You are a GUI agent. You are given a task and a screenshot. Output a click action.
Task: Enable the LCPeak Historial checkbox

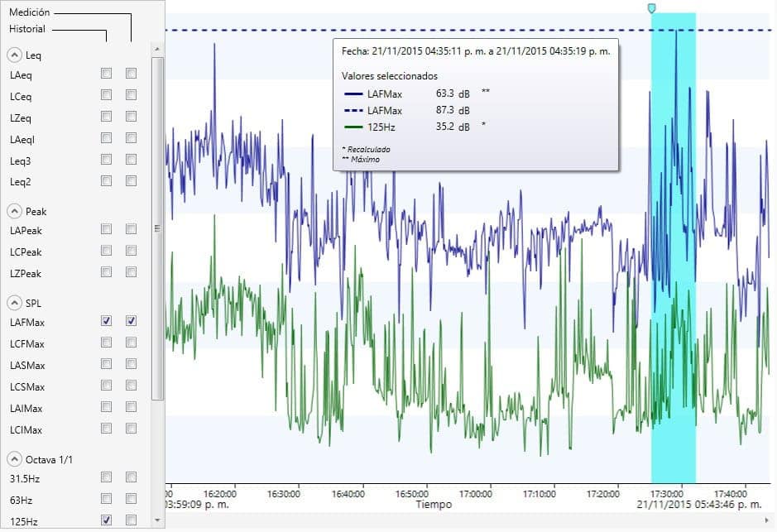tap(129, 252)
